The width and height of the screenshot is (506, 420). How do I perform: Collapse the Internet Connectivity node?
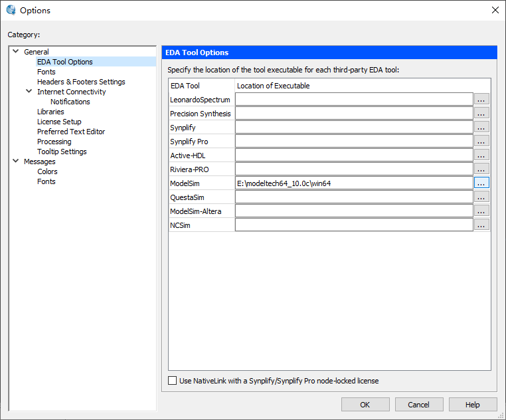pos(29,92)
